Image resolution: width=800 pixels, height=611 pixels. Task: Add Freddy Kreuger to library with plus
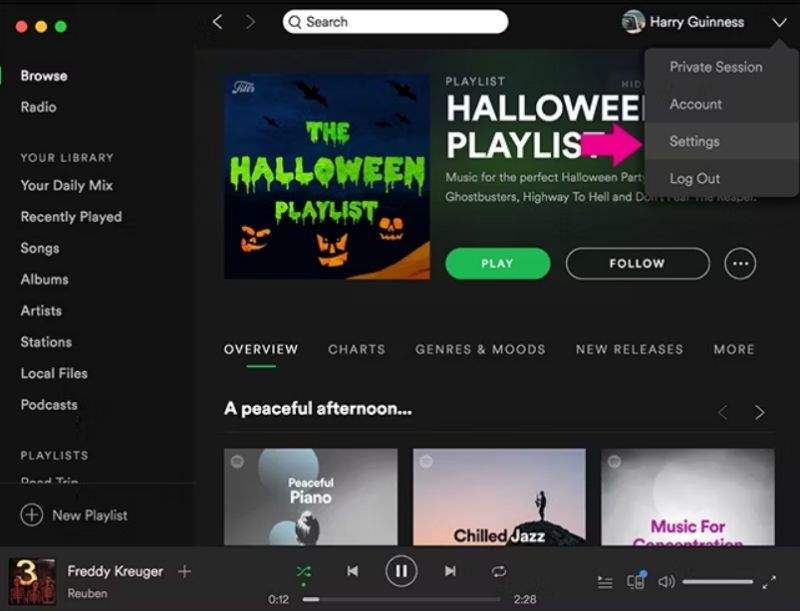click(184, 572)
